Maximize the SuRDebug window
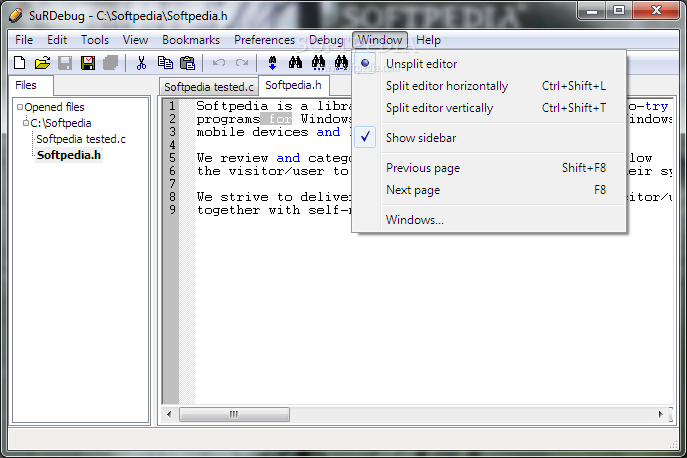The image size is (687, 458). pos(618,10)
